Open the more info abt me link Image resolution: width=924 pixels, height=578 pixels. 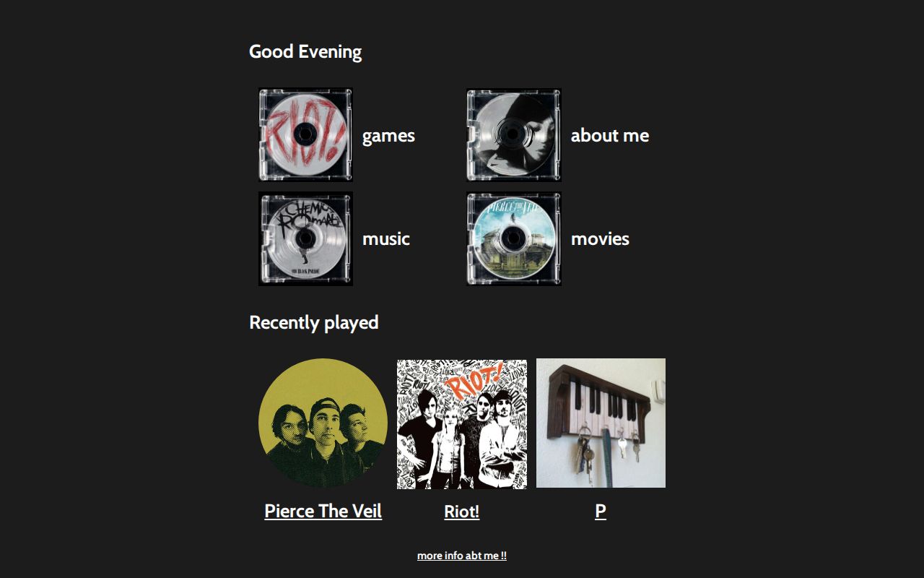pyautogui.click(x=462, y=556)
